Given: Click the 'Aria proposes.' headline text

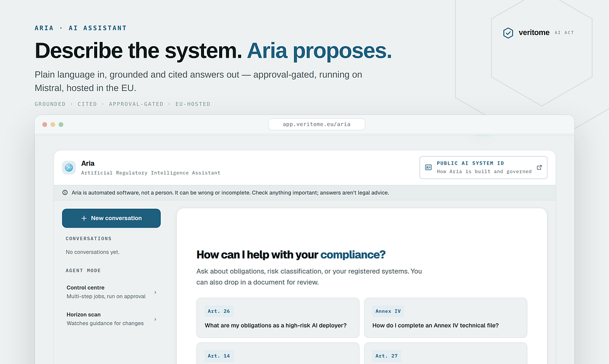Looking at the screenshot, I should (319, 51).
